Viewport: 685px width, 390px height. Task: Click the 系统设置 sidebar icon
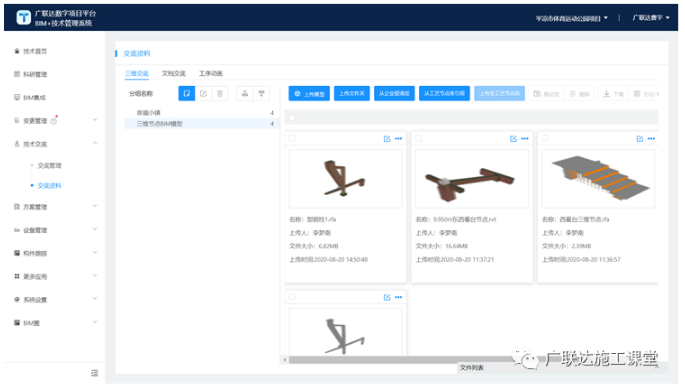coord(17,299)
